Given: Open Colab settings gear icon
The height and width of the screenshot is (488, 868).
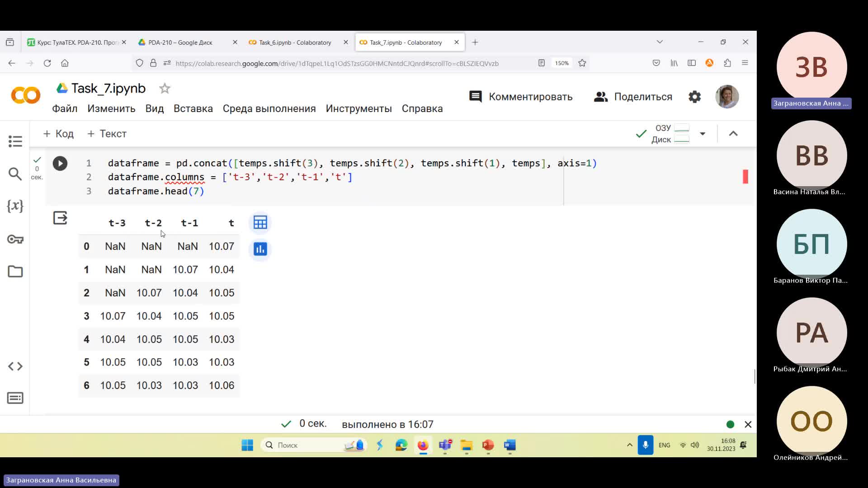Looking at the screenshot, I should click(x=694, y=97).
